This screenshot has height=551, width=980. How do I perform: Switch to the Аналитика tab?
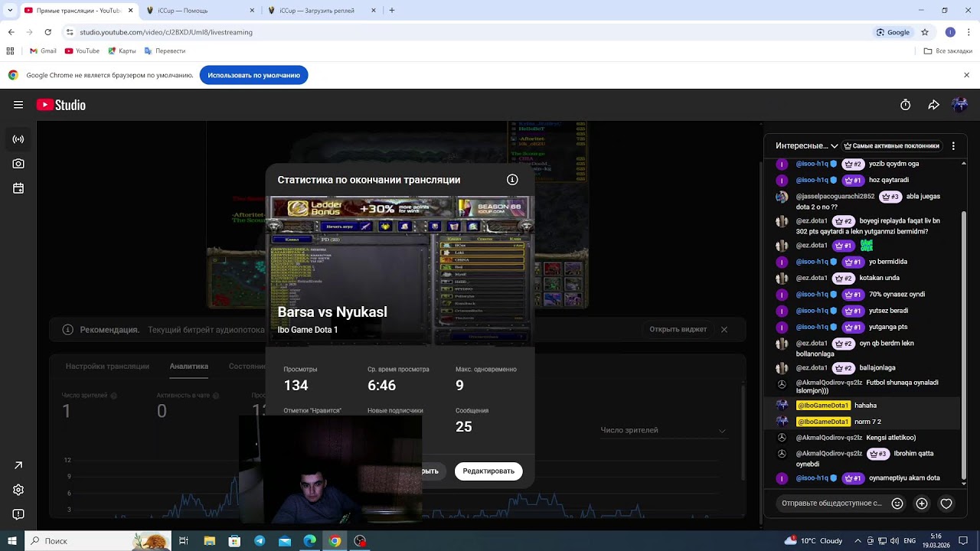click(x=189, y=367)
